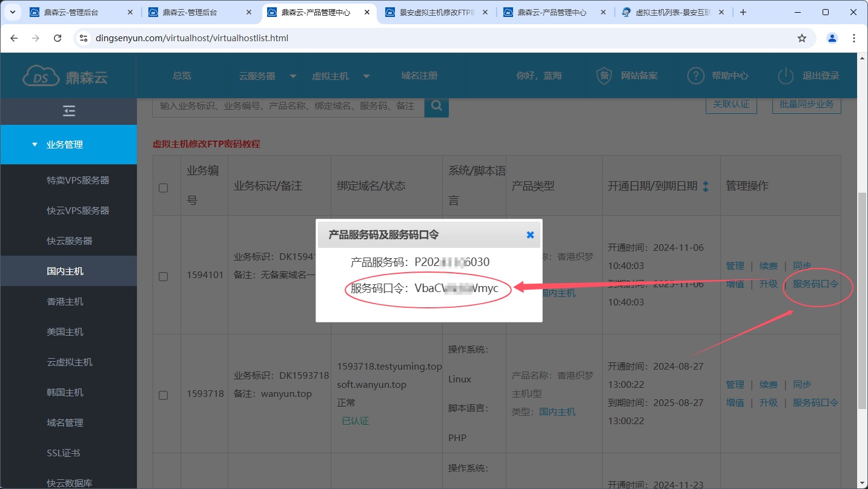Click the 网站备案 shield icon
868x489 pixels.
[604, 76]
